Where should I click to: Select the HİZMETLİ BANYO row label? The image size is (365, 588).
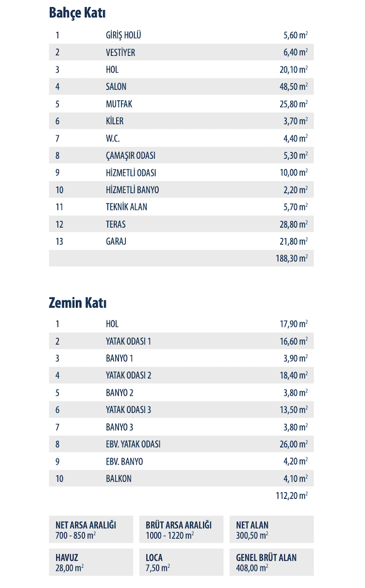coord(132,190)
